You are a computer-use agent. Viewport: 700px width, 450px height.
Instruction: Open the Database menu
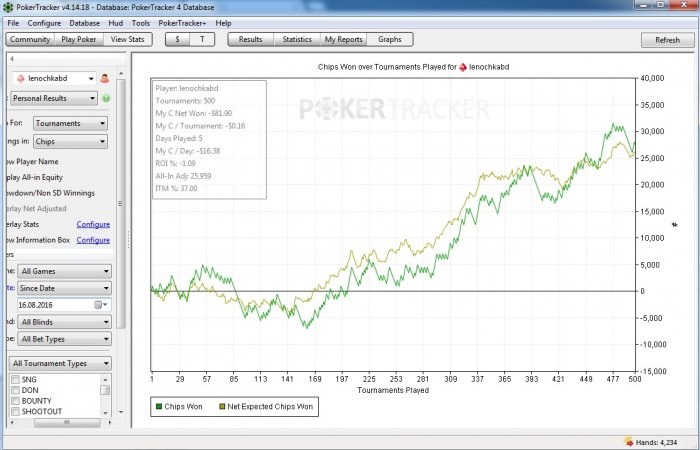(x=84, y=23)
